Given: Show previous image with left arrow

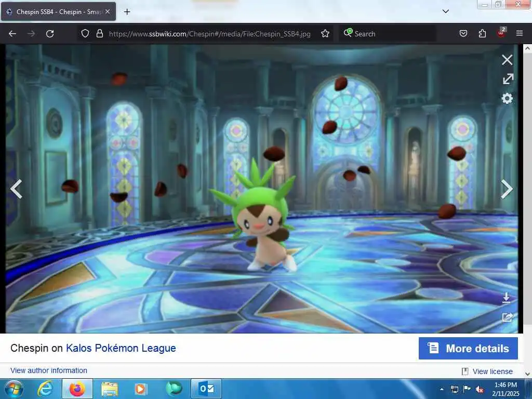Looking at the screenshot, I should click(x=16, y=189).
